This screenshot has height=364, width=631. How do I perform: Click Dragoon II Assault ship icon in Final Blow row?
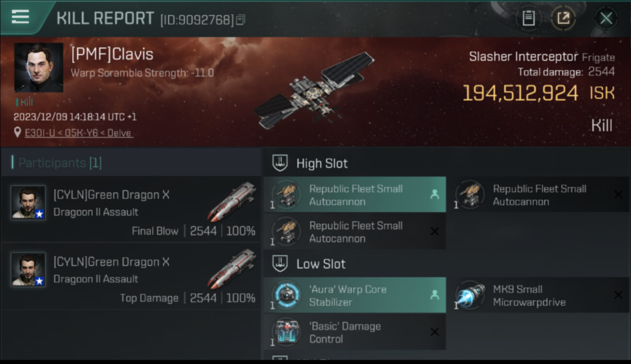(x=232, y=201)
